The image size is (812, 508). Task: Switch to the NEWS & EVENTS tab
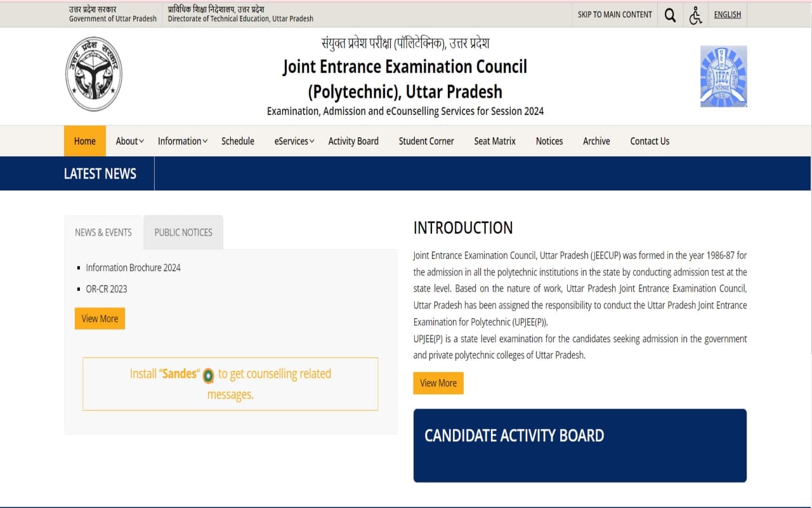pos(103,232)
